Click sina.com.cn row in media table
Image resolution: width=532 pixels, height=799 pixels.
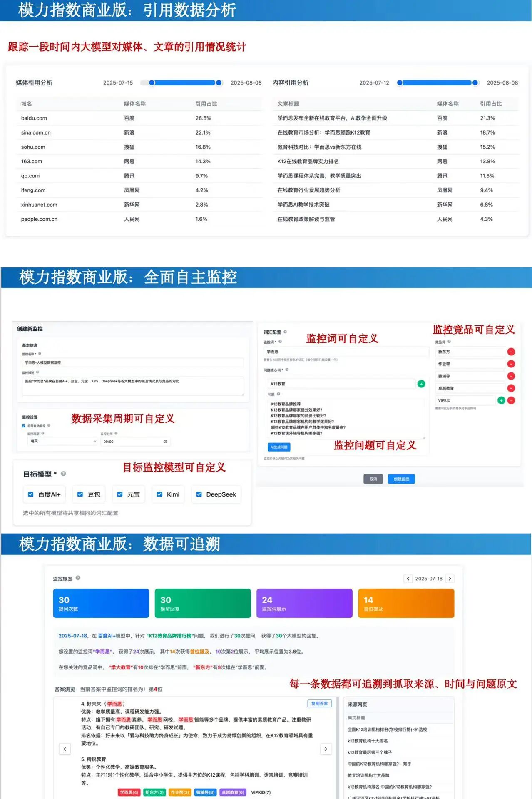(x=139, y=132)
